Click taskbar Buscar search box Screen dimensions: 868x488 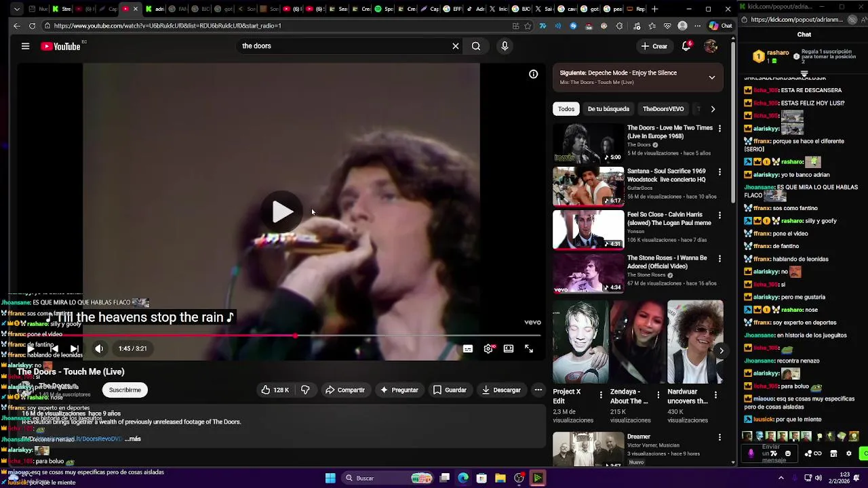pyautogui.click(x=387, y=478)
